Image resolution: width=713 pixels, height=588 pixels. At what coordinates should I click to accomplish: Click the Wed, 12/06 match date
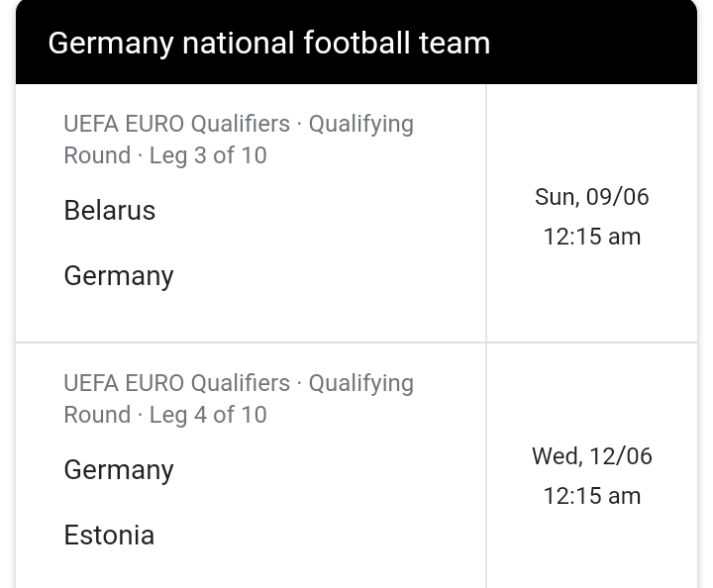click(591, 456)
